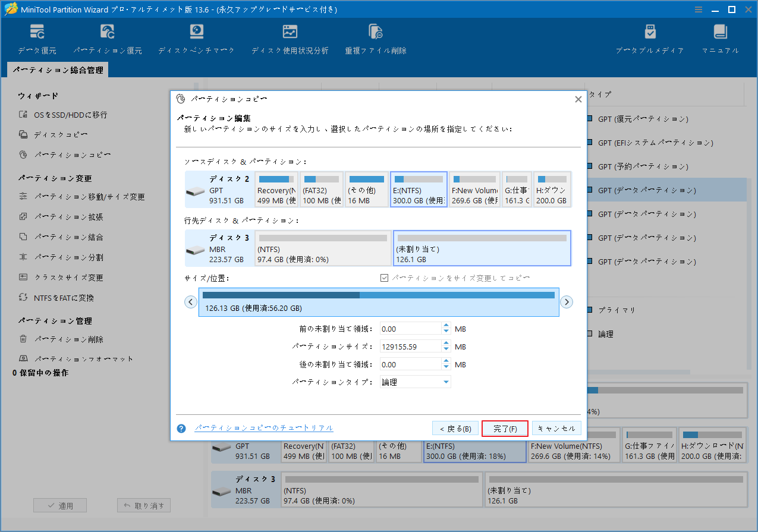Select ディスク 3 destination disk in dialog
Image resolution: width=758 pixels, height=532 pixels.
[x=219, y=248]
